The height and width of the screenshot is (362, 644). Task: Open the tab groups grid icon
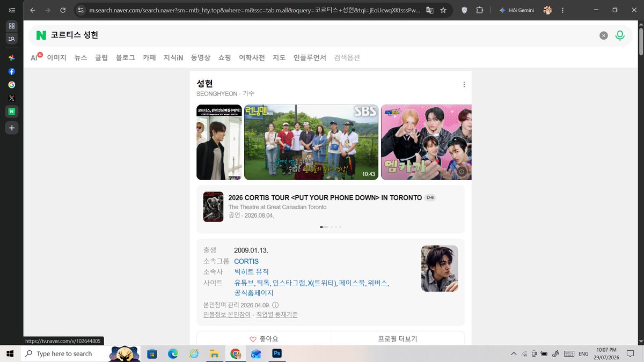point(12,26)
